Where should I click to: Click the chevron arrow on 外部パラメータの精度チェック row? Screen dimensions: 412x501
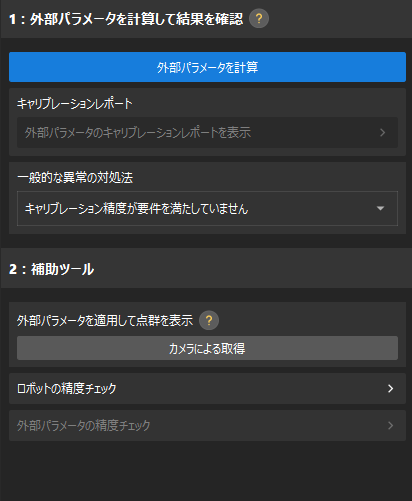click(391, 426)
